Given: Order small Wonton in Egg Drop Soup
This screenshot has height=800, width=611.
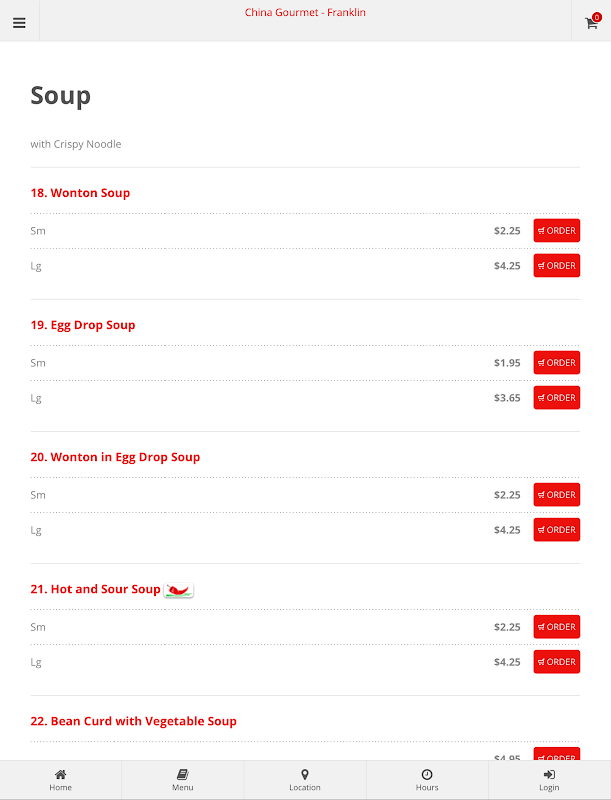Looking at the screenshot, I should click(556, 495).
